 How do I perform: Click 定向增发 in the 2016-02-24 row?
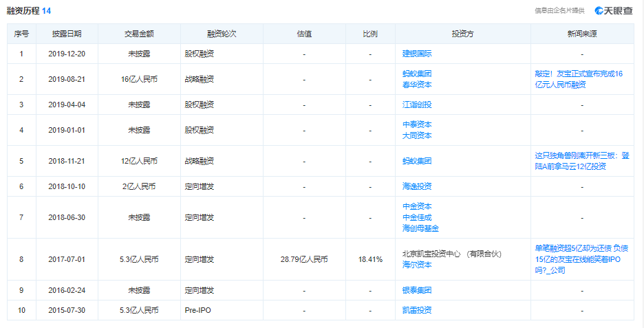[200, 290]
